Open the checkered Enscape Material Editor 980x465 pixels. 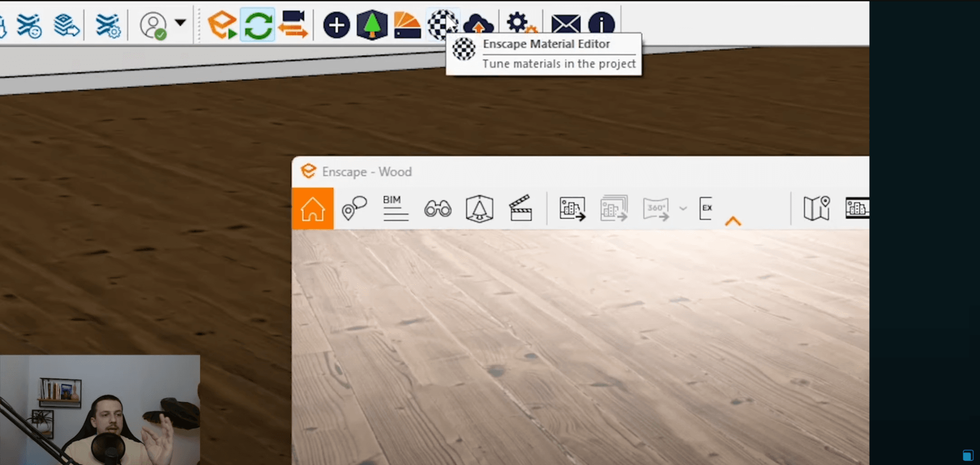442,24
